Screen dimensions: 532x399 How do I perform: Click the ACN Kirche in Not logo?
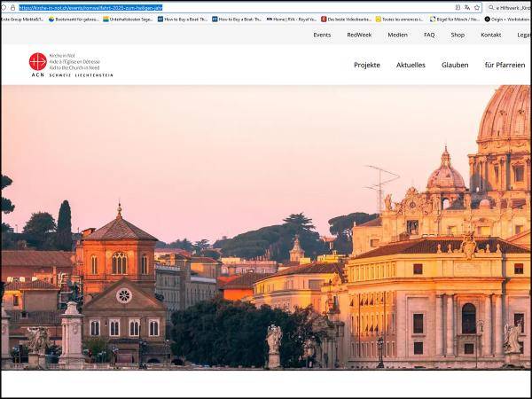click(71, 65)
